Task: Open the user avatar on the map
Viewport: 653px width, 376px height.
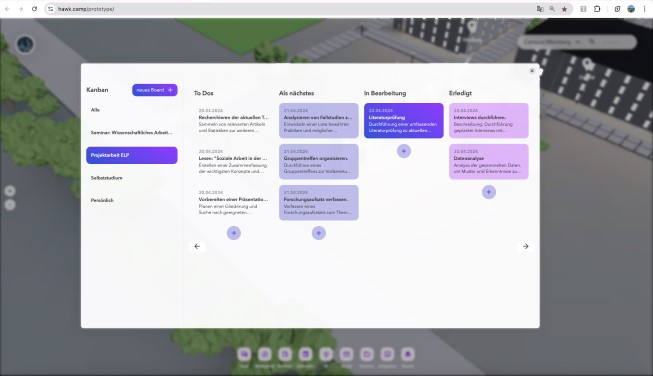Action: tap(25, 44)
